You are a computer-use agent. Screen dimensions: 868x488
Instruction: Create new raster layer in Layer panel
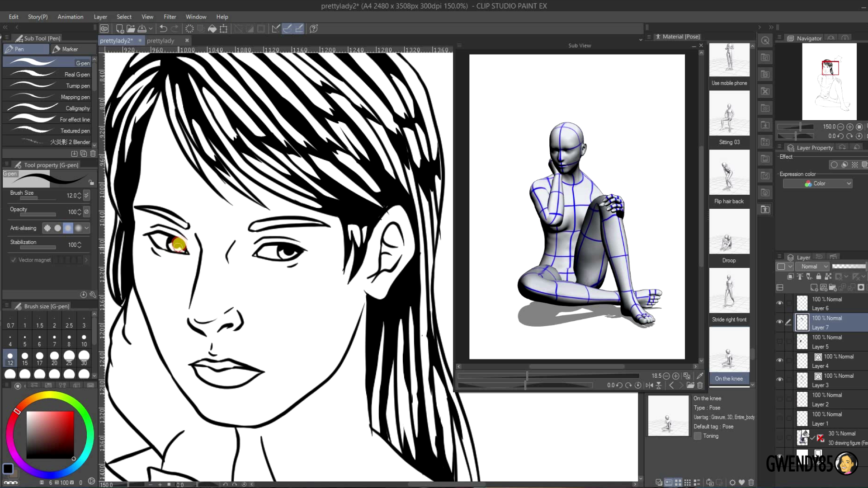tap(814, 287)
